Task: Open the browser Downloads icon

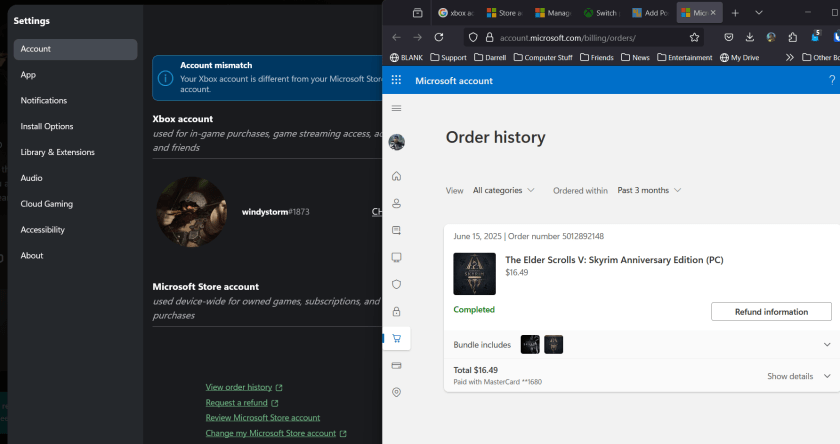Action: click(750, 37)
